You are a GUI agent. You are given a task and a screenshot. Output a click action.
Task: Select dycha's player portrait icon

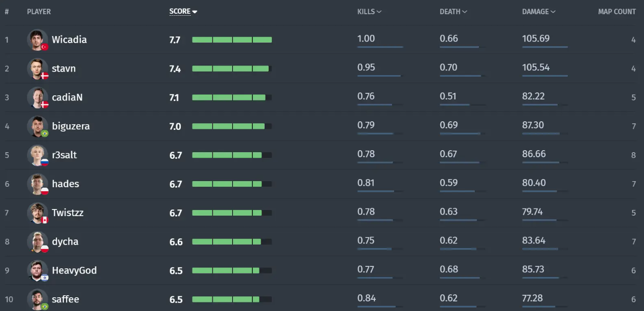38,242
